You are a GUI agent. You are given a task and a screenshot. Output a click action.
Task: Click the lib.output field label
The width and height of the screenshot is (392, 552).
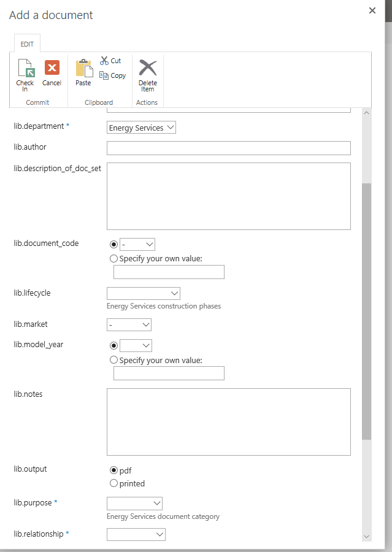point(30,469)
